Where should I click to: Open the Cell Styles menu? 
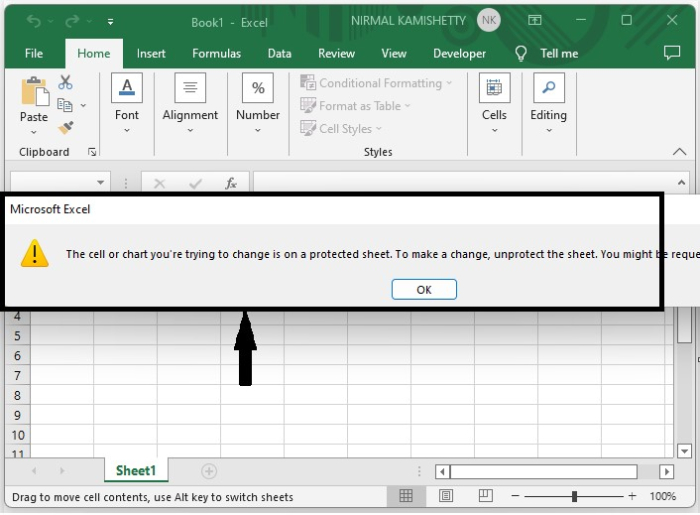click(341, 129)
